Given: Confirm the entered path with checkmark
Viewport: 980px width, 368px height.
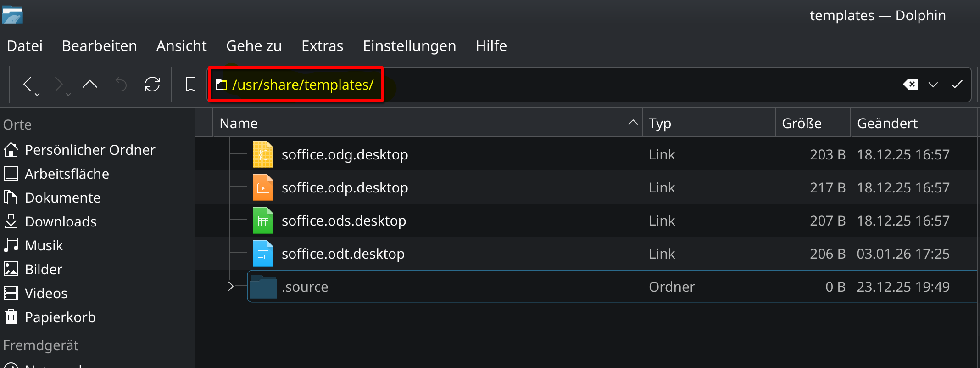Looking at the screenshot, I should [x=957, y=84].
